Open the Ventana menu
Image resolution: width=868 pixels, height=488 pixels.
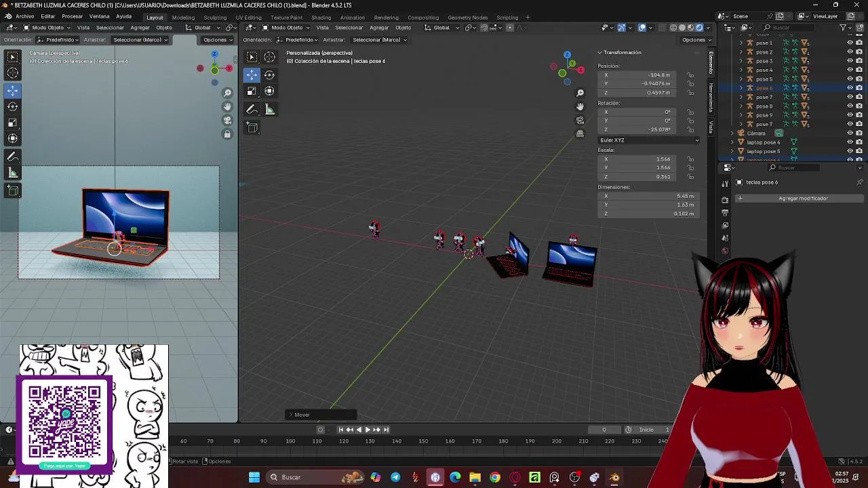click(x=99, y=16)
